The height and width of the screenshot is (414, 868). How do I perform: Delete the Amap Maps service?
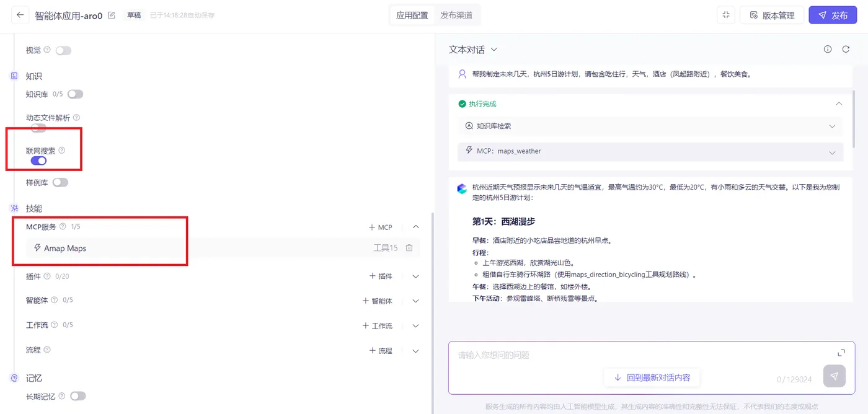tap(409, 248)
